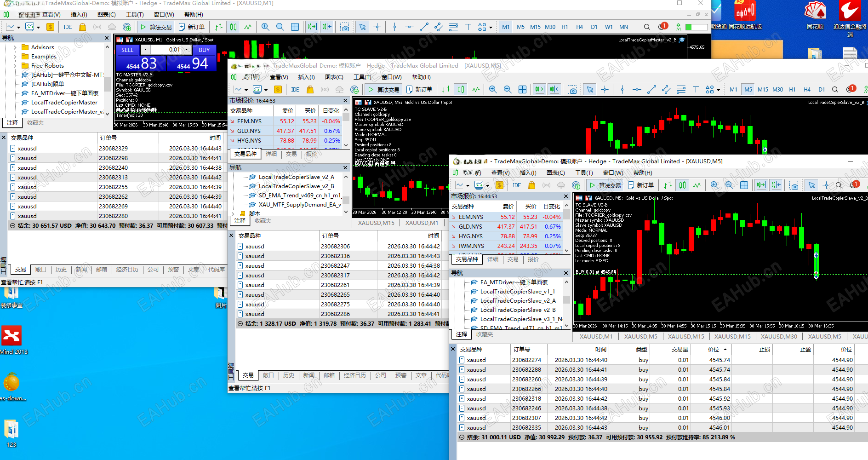Open the volume dropdown beside the SELL button
Screen dimensions: 868x460
(x=145, y=50)
